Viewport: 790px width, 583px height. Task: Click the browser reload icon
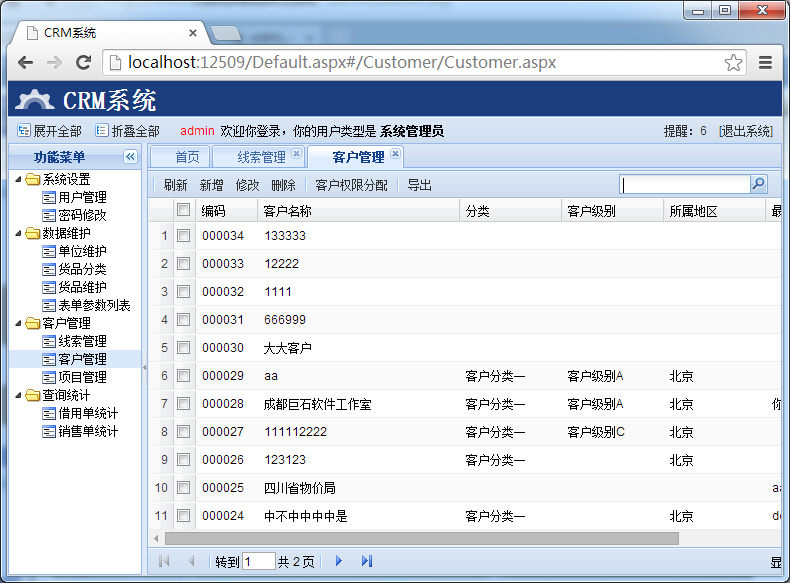coord(84,62)
